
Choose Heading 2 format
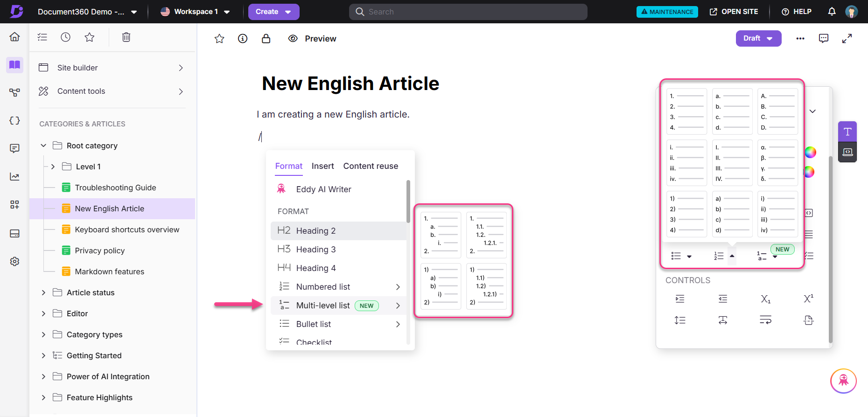tap(338, 231)
